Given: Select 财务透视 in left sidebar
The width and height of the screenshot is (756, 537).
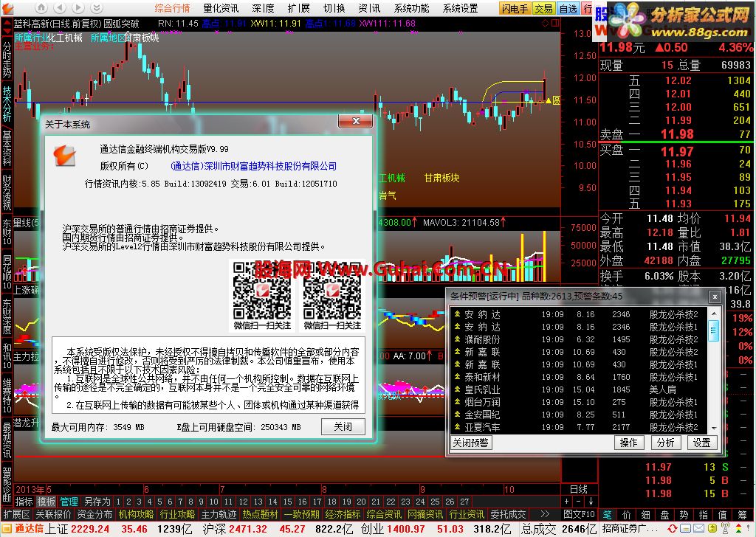Looking at the screenshot, I should pyautogui.click(x=7, y=193).
